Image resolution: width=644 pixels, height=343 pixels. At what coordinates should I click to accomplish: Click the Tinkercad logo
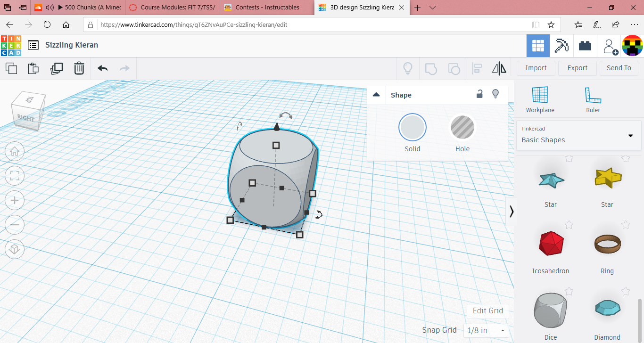[x=10, y=45]
